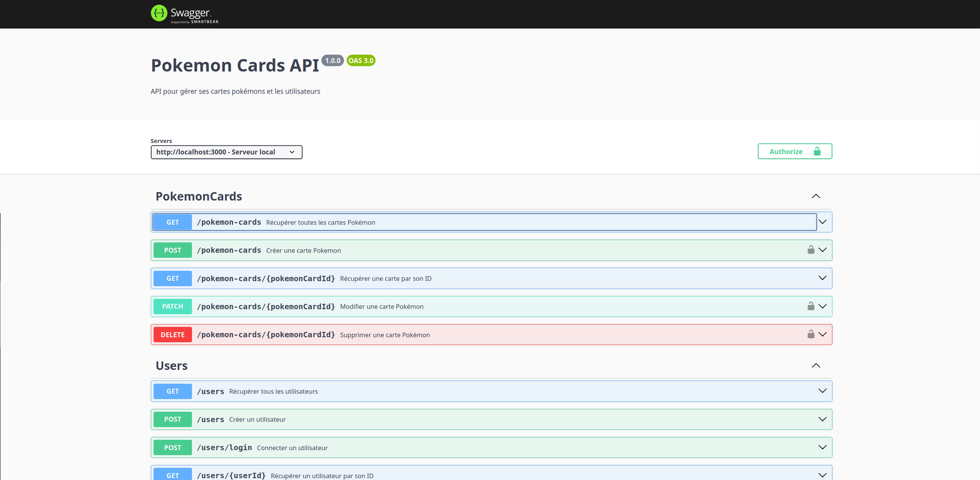Viewport: 980px width, 480px height.
Task: Expand GET /pokemon-cards chevron arrow
Action: [823, 222]
